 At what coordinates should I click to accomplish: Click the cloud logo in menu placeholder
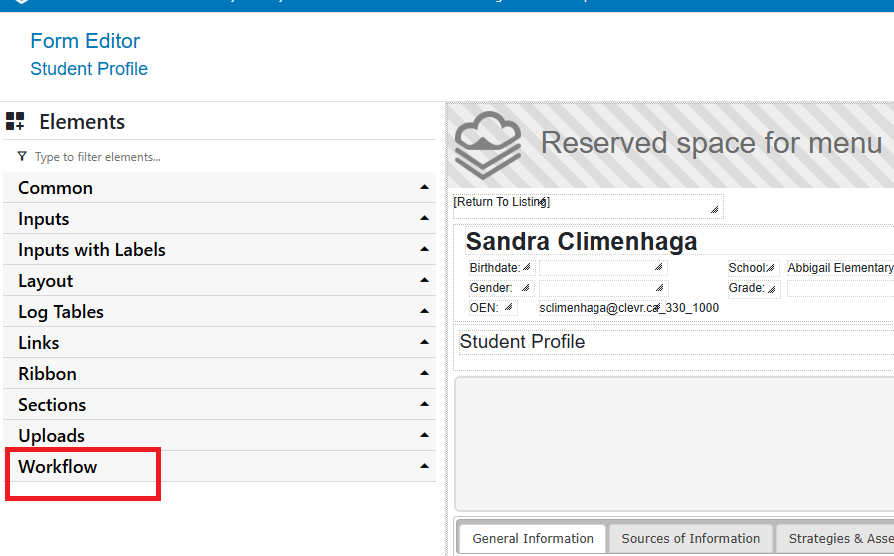click(x=487, y=145)
